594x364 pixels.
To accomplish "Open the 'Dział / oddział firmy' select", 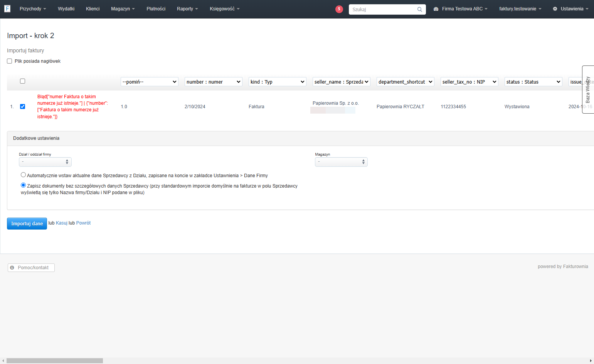I will [x=45, y=162].
